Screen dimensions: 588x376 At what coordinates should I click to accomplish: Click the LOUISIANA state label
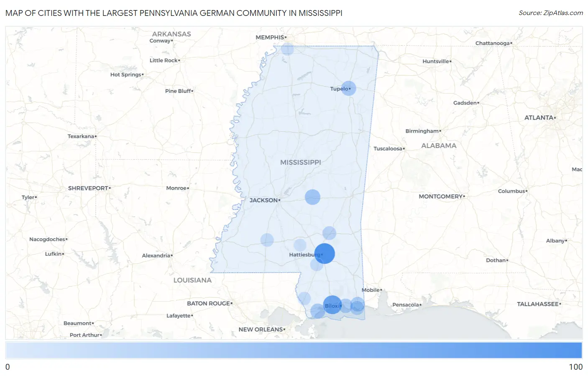point(192,280)
